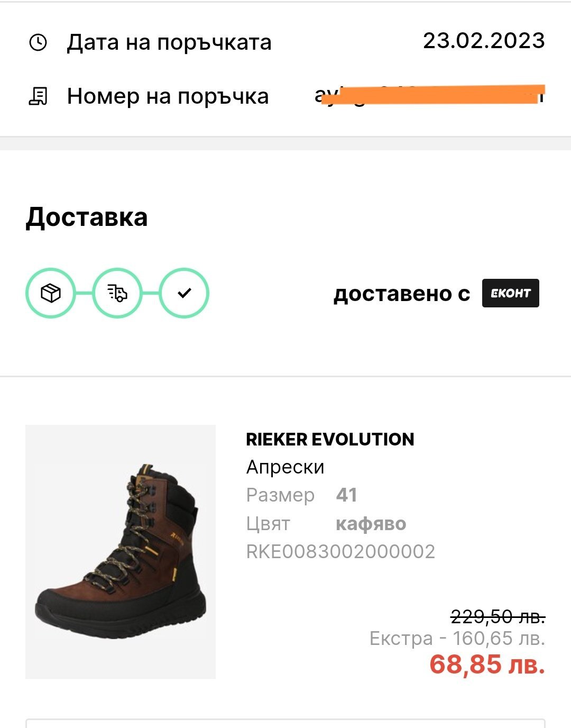Click the 'Дата на поръчката' label

169,42
